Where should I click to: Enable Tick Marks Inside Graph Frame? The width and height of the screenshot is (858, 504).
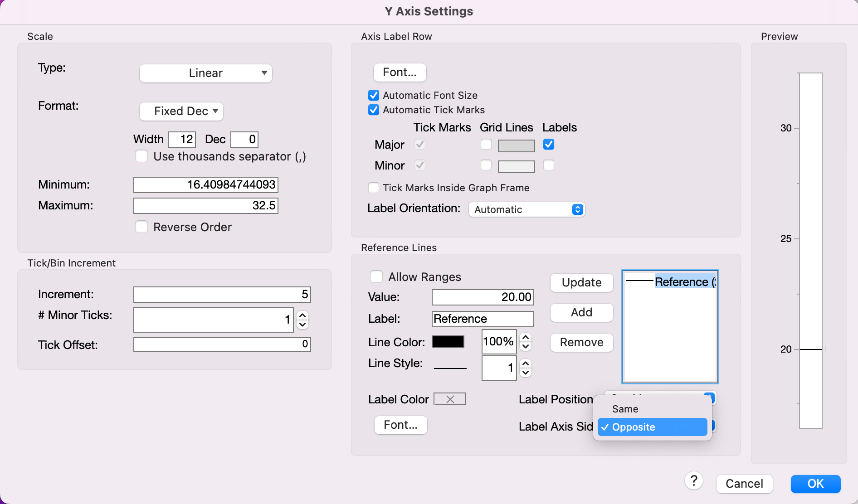[374, 188]
